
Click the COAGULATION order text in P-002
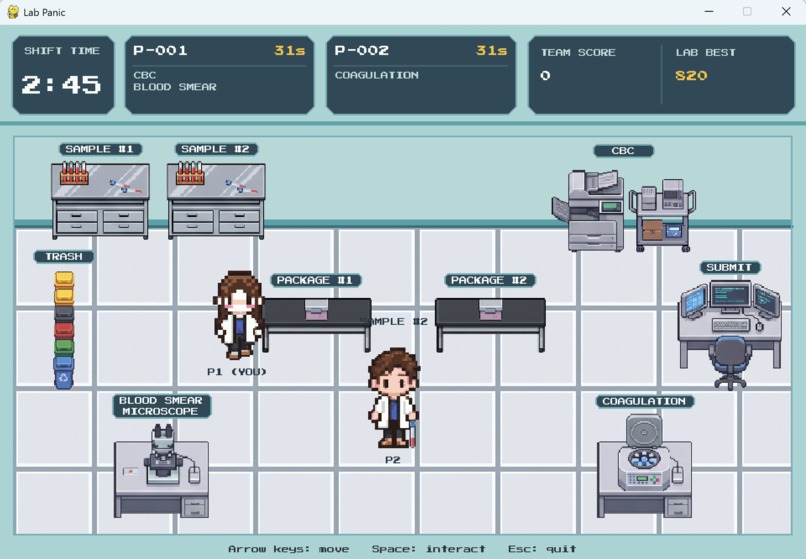[377, 75]
